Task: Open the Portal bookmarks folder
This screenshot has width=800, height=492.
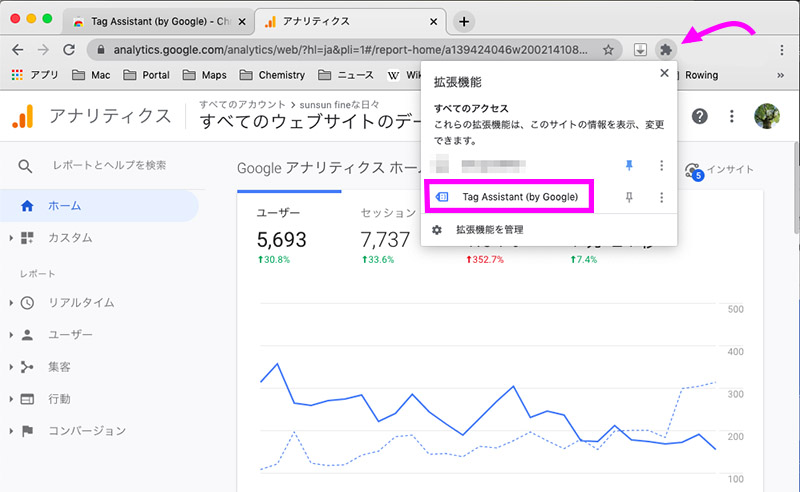Action: pos(146,75)
